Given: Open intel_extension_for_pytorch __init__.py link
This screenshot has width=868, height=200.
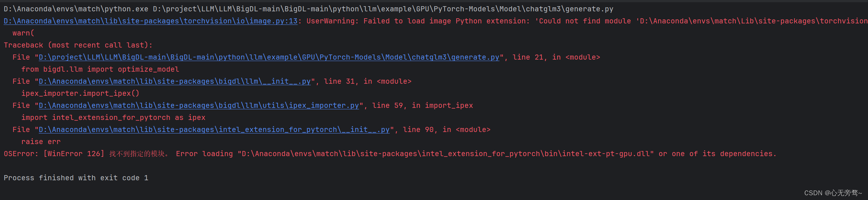Looking at the screenshot, I should (214, 129).
